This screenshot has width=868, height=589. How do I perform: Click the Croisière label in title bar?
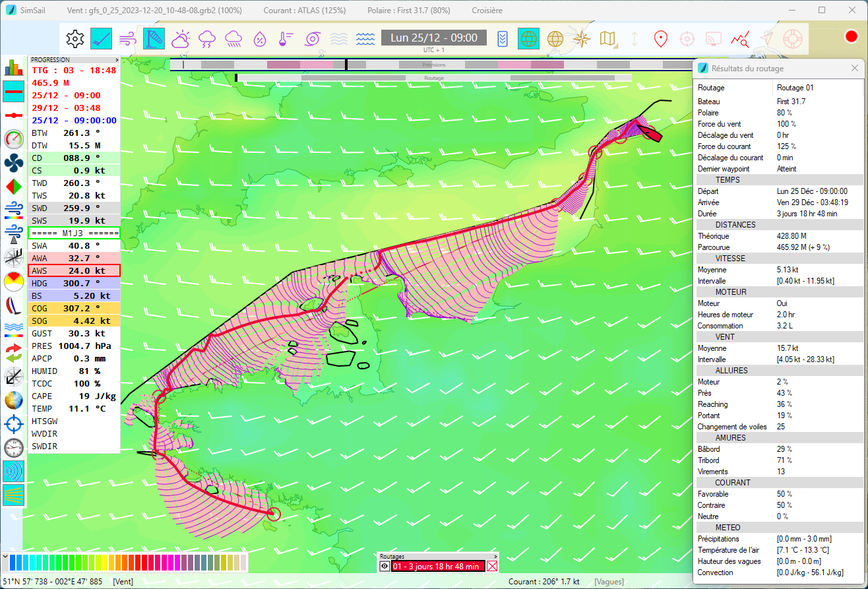[487, 11]
